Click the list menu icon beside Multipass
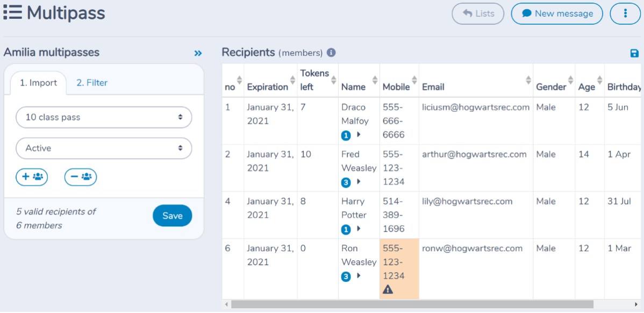644x313 pixels. pyautogui.click(x=12, y=13)
